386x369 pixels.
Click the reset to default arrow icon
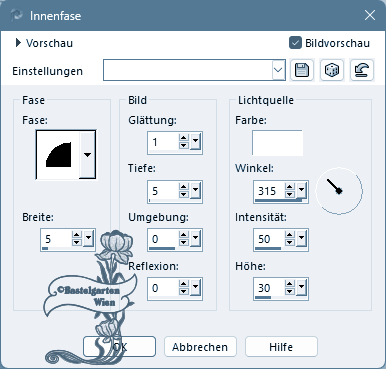362,70
